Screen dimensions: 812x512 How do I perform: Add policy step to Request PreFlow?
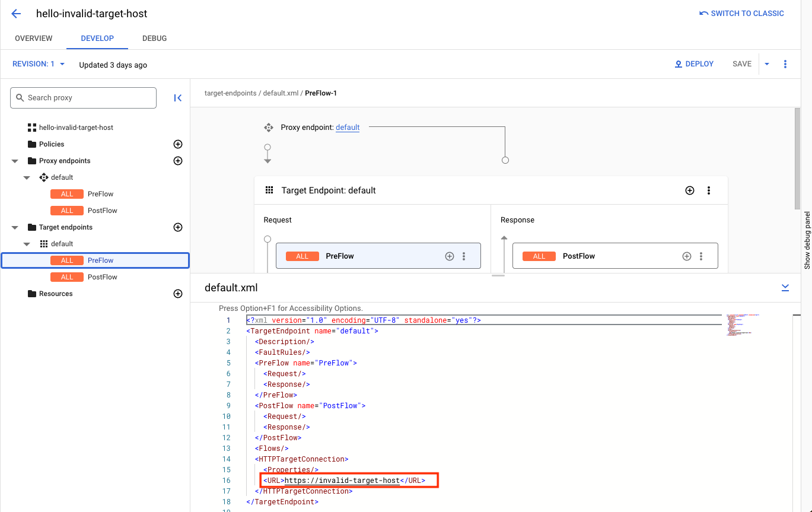coord(450,256)
